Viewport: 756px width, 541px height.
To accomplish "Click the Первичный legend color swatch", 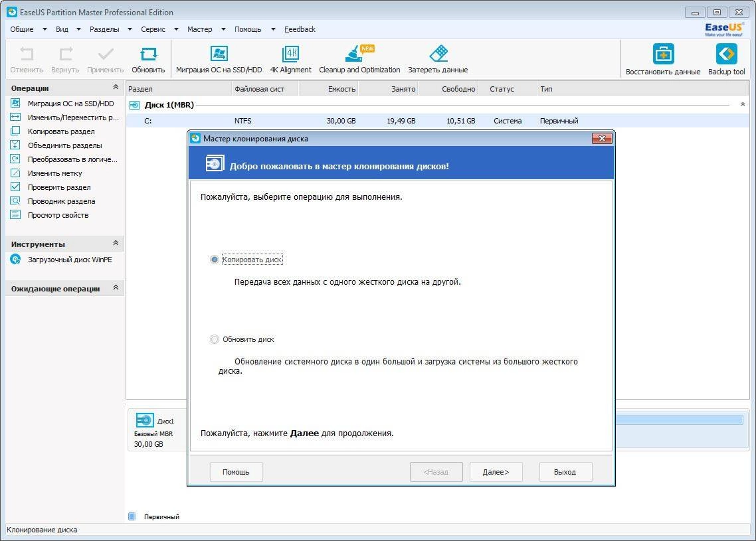I will (132, 516).
